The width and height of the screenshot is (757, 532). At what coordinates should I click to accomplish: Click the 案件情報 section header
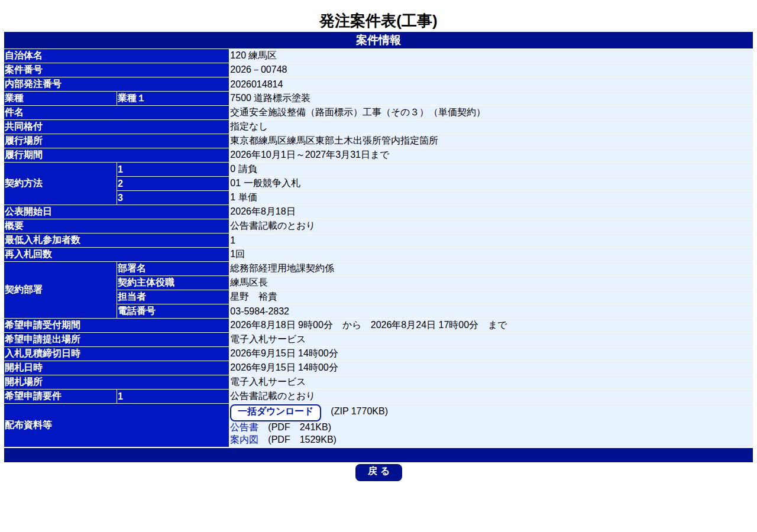coord(378,40)
